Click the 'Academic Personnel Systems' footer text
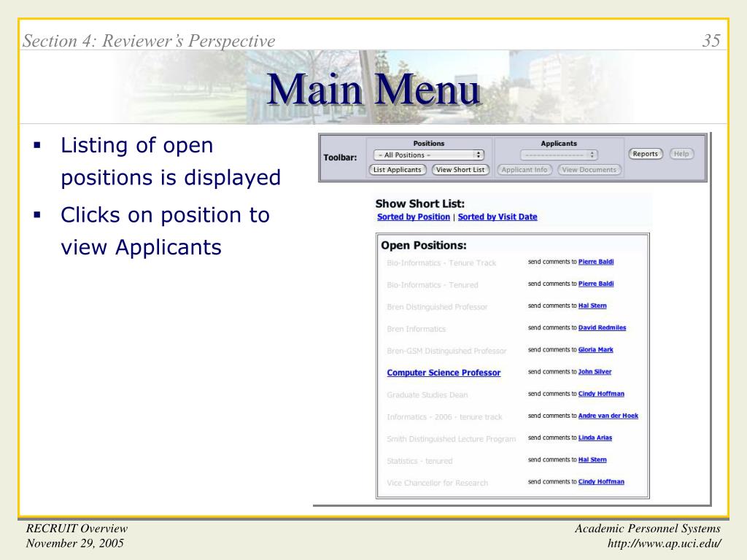Viewport: 747px width, 560px height. [648, 529]
